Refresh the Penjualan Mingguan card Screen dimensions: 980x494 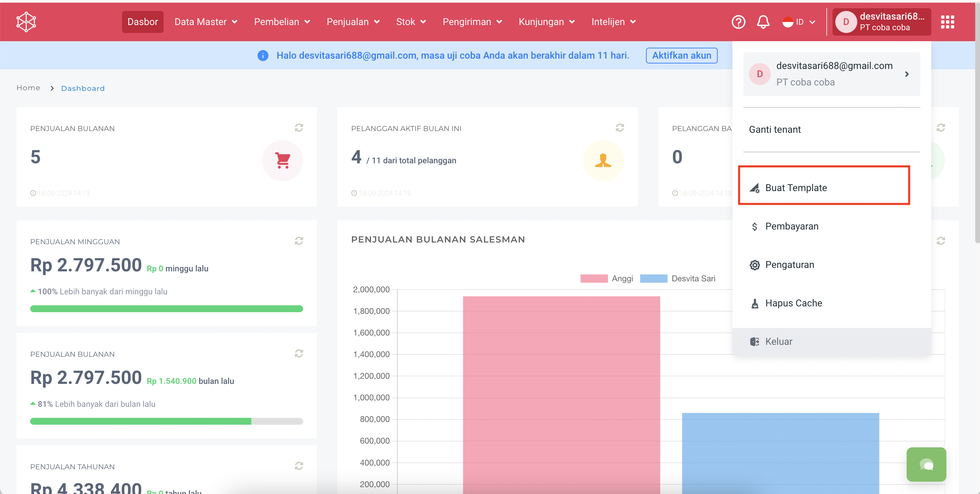[x=299, y=241]
